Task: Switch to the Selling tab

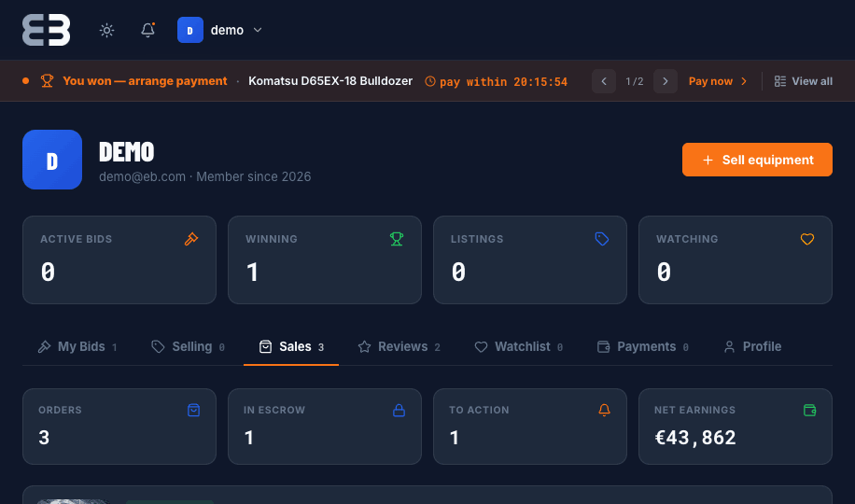Action: tap(188, 347)
